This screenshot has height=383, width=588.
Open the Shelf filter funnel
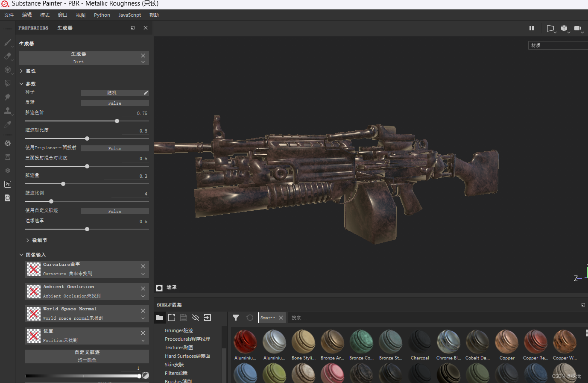(x=236, y=318)
